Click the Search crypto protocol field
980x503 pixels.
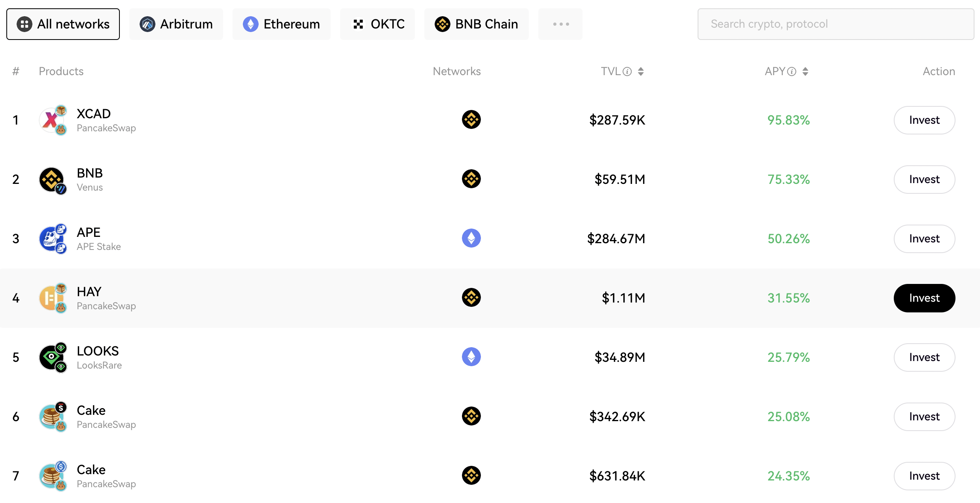coord(836,24)
